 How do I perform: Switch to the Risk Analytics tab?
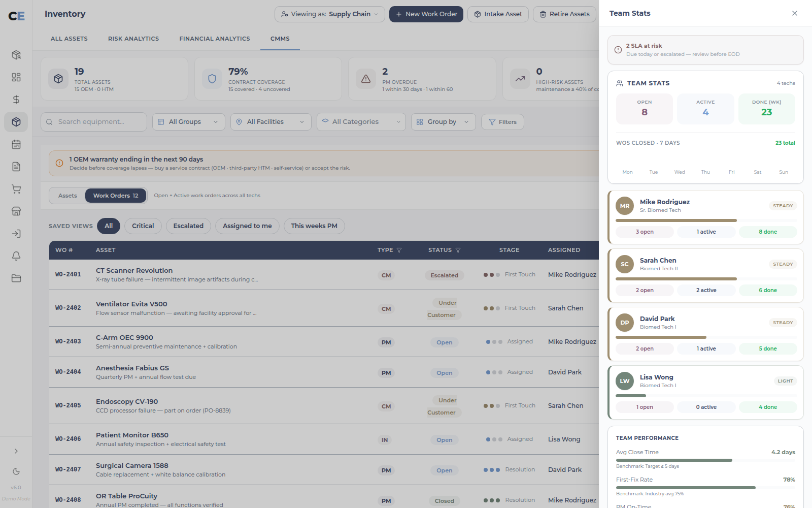[x=133, y=39]
